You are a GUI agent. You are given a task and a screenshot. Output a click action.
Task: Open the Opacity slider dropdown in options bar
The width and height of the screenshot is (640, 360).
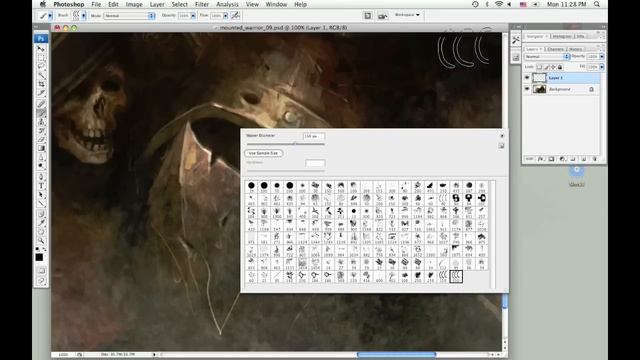(x=193, y=16)
